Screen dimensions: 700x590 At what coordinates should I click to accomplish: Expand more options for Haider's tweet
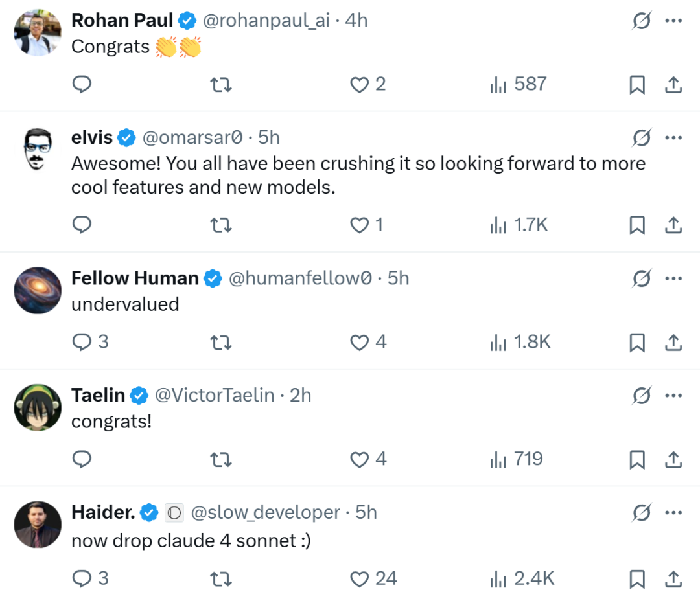point(674,513)
